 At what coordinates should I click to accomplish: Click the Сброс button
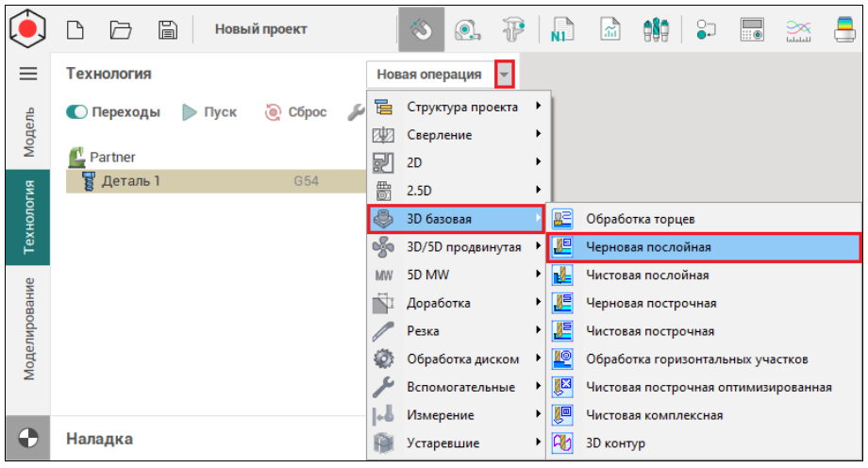[295, 112]
